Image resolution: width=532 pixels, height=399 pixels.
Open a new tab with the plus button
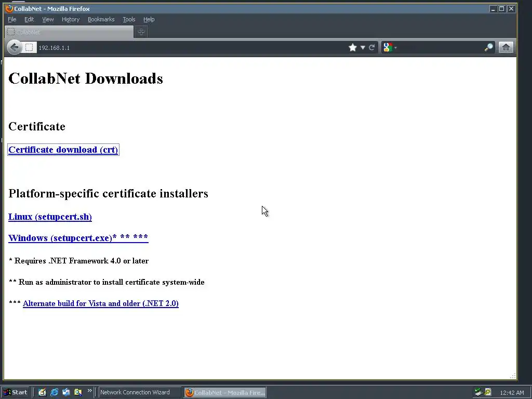141,32
